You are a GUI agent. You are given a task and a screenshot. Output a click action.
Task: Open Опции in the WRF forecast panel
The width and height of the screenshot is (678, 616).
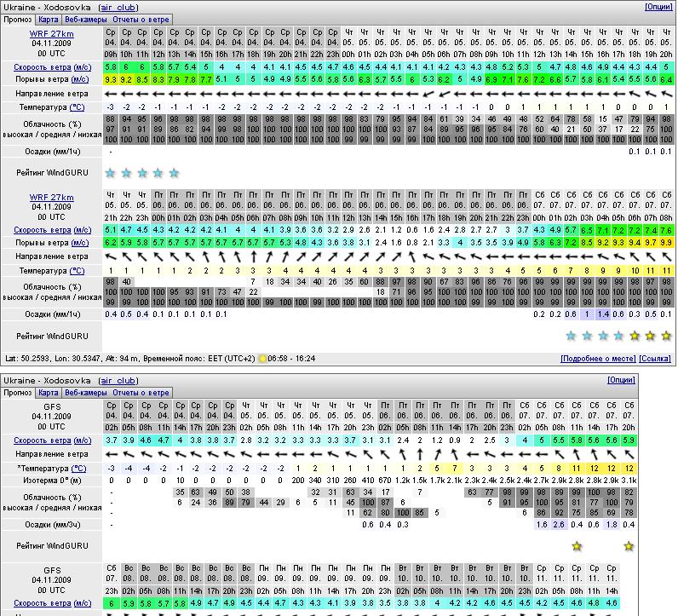coord(658,6)
